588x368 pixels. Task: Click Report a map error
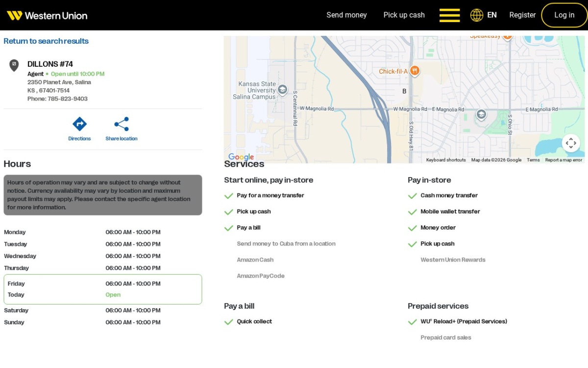563,160
